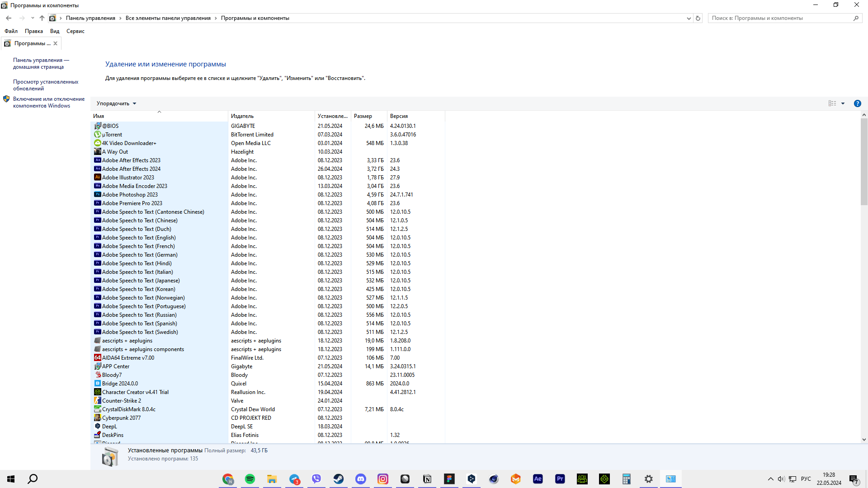Sort by the Имя column header

pos(159,116)
